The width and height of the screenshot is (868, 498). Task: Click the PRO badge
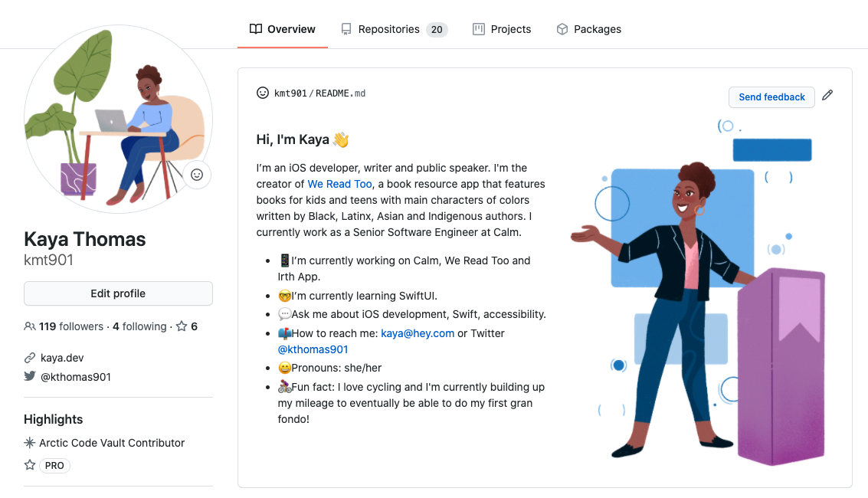pos(54,465)
